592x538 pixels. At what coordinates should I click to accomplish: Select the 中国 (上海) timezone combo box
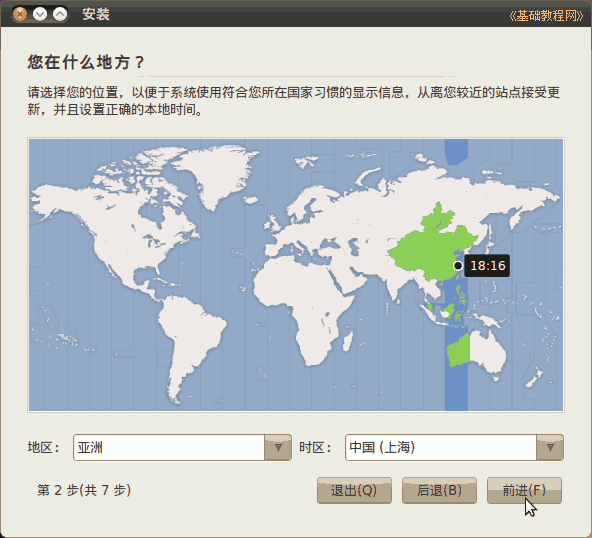[454, 447]
